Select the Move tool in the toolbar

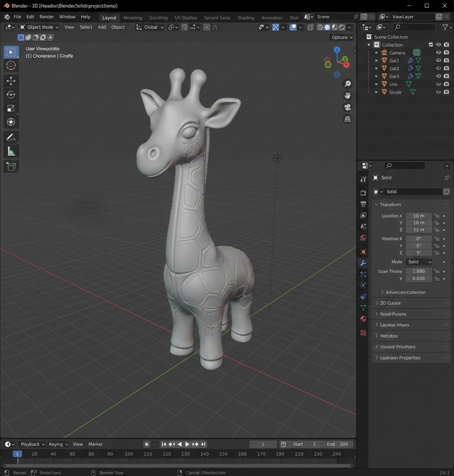click(x=11, y=81)
